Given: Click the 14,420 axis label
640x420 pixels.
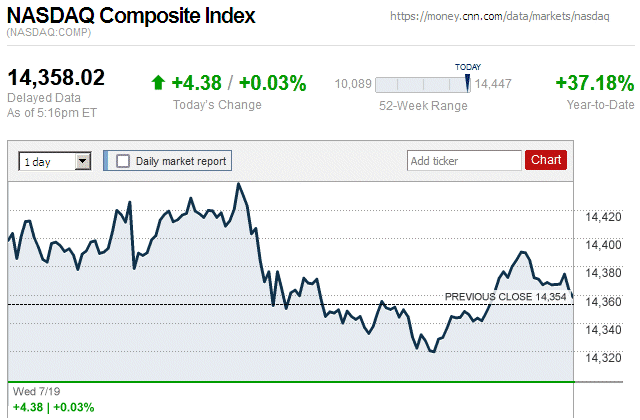Looking at the screenshot, I should tap(601, 217).
